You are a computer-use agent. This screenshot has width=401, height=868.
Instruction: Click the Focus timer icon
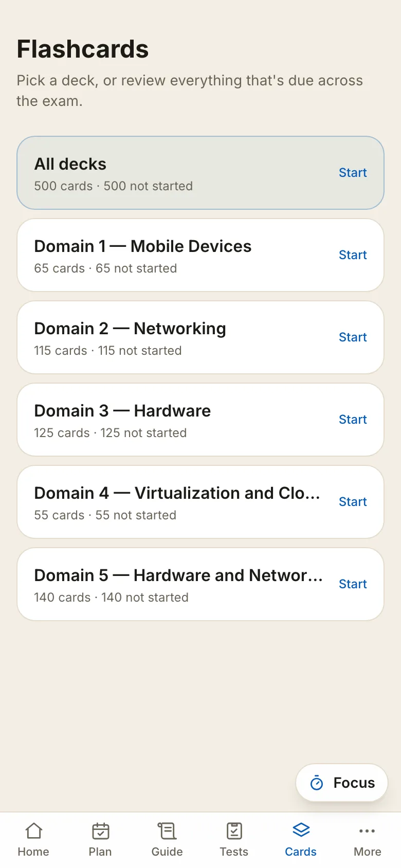pyautogui.click(x=317, y=783)
